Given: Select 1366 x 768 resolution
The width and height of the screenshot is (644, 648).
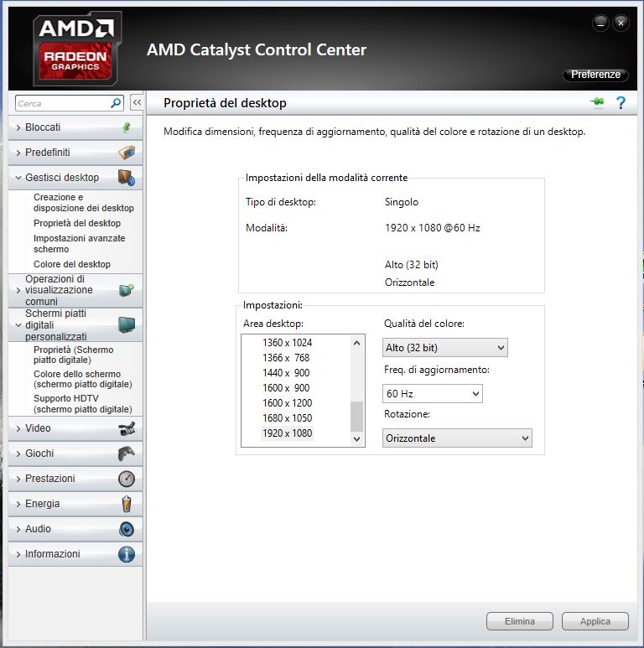Looking at the screenshot, I should click(286, 357).
